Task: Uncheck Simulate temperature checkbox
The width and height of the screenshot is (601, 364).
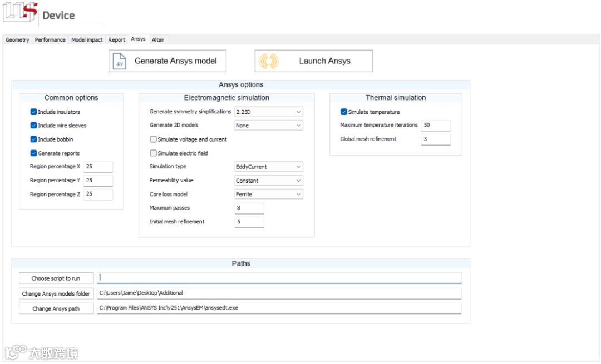Action: click(344, 112)
